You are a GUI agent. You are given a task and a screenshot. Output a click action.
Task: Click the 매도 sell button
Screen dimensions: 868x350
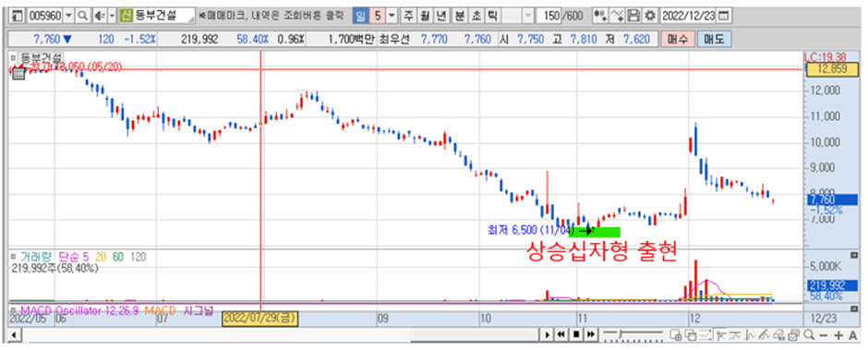714,40
